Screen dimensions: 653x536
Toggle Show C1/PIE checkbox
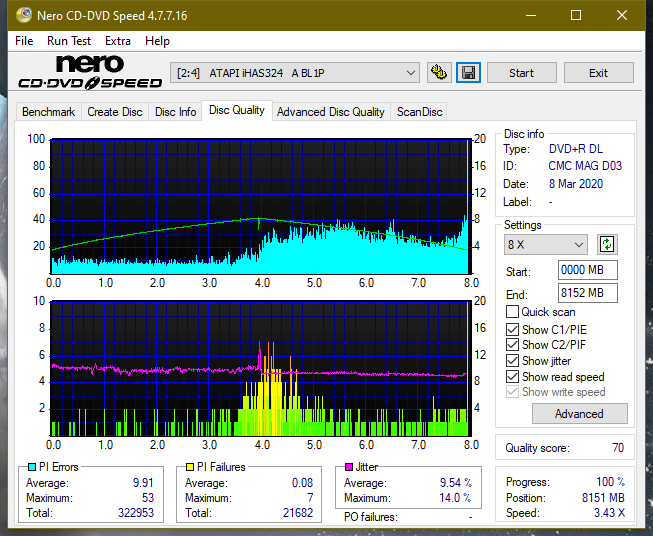(x=512, y=329)
